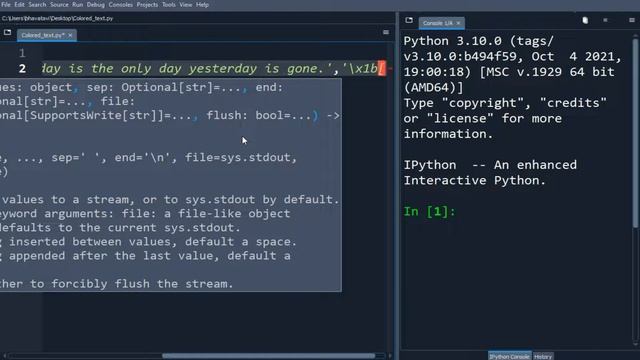This screenshot has height=360, width=640.
Task: Open the View menu
Action: click(186, 5)
